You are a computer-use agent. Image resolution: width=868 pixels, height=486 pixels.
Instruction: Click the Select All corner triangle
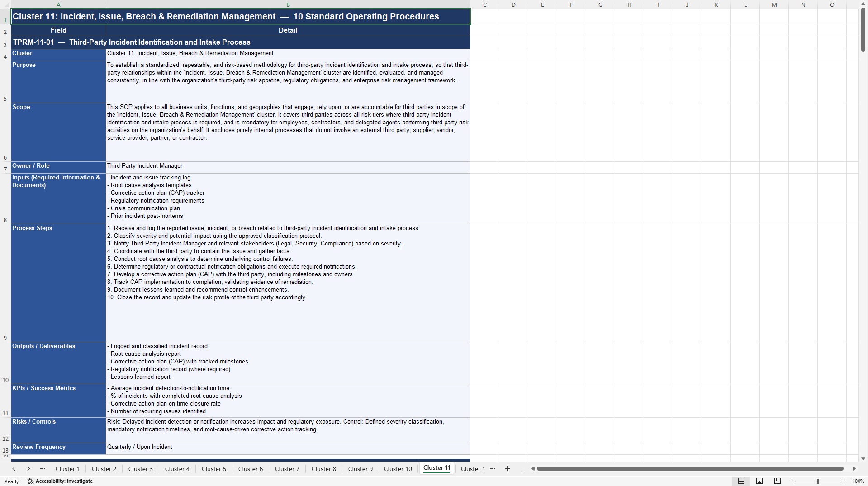[x=5, y=5]
